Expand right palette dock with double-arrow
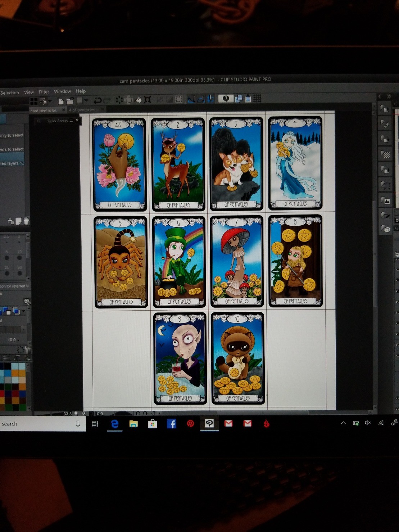 [x=389, y=96]
